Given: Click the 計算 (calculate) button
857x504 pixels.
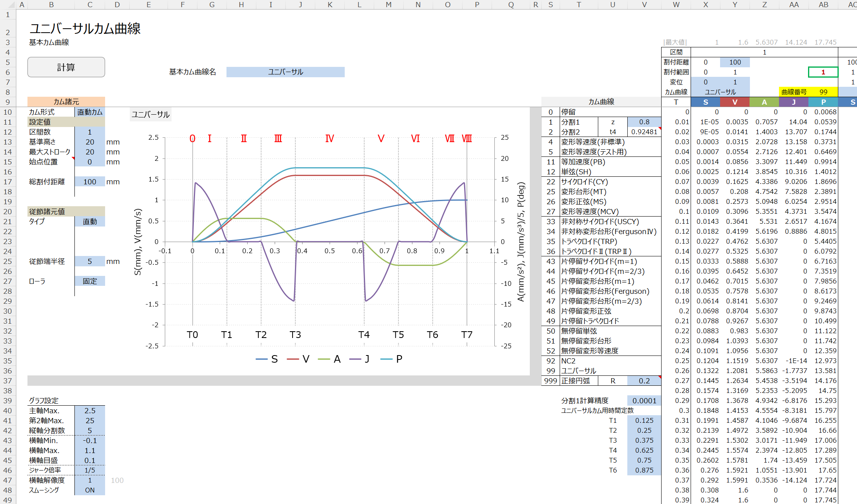Looking at the screenshot, I should pos(66,67).
